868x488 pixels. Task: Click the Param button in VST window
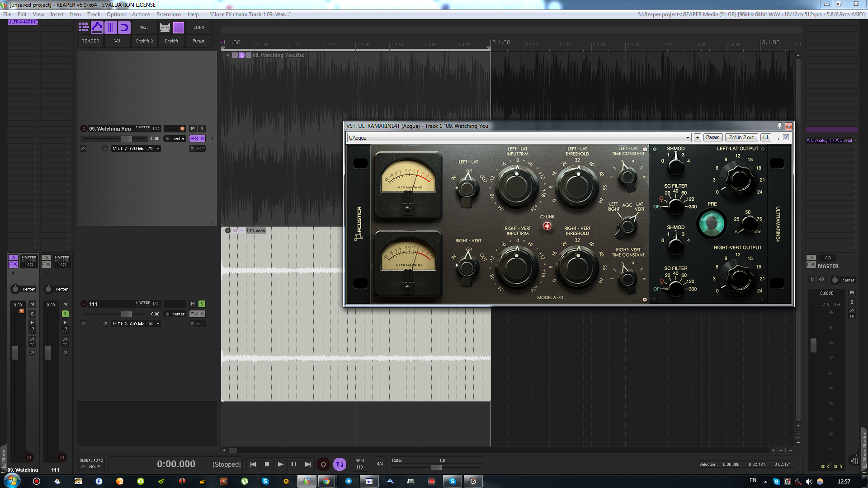click(x=712, y=138)
